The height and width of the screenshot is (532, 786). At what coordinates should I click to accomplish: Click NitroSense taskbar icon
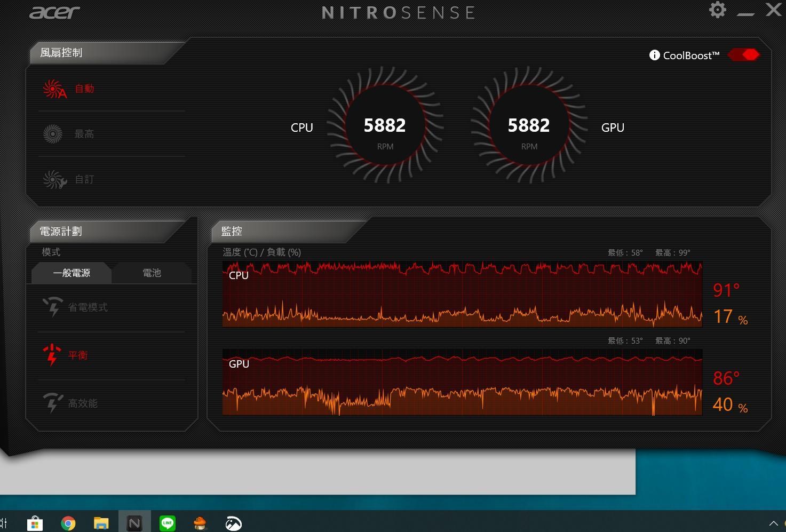[x=134, y=523]
